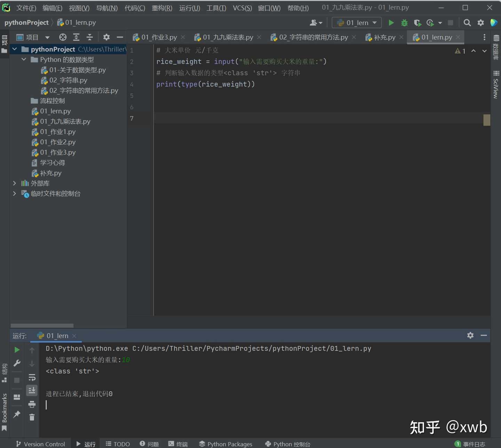Open Run panel settings gear
The image size is (501, 448).
click(470, 335)
